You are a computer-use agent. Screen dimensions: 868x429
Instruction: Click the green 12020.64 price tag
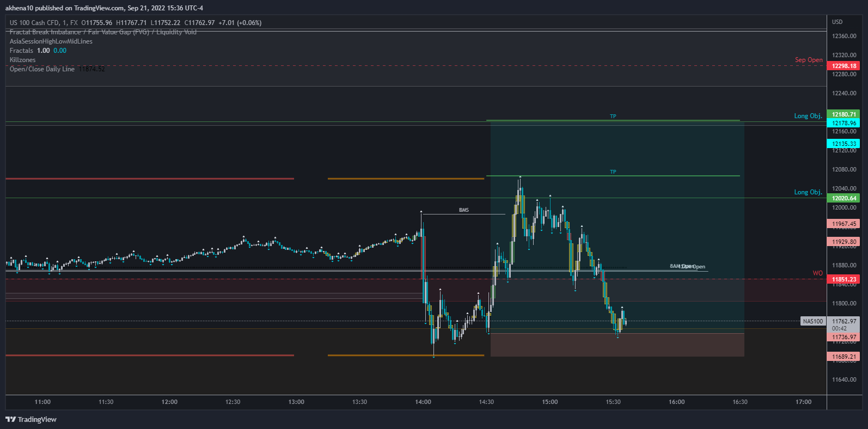843,198
